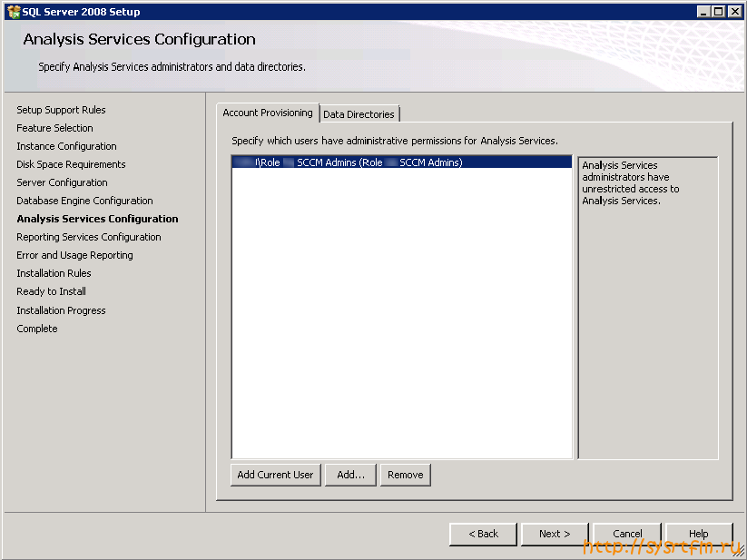Open Help for this setup page
This screenshot has width=747, height=560.
coord(699,534)
